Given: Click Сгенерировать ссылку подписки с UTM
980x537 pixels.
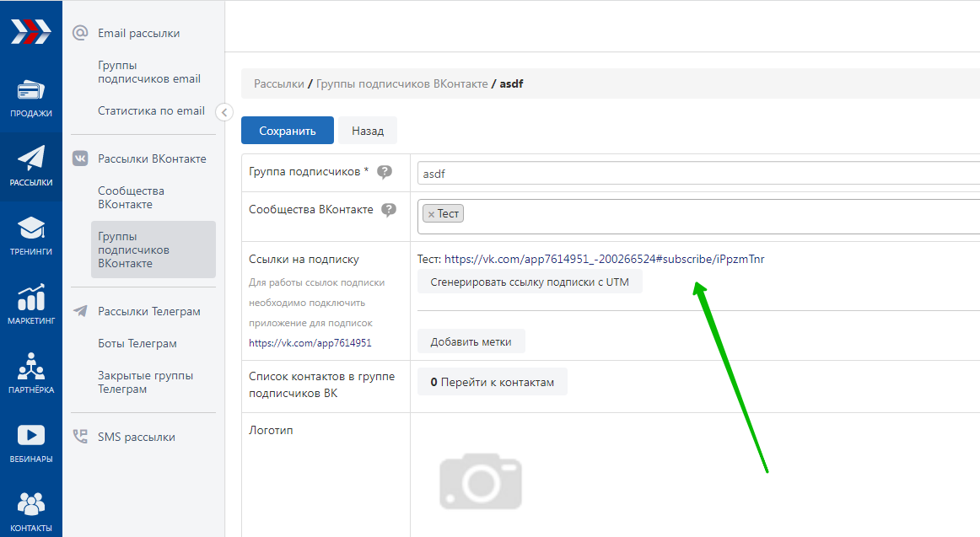Looking at the screenshot, I should coord(530,282).
